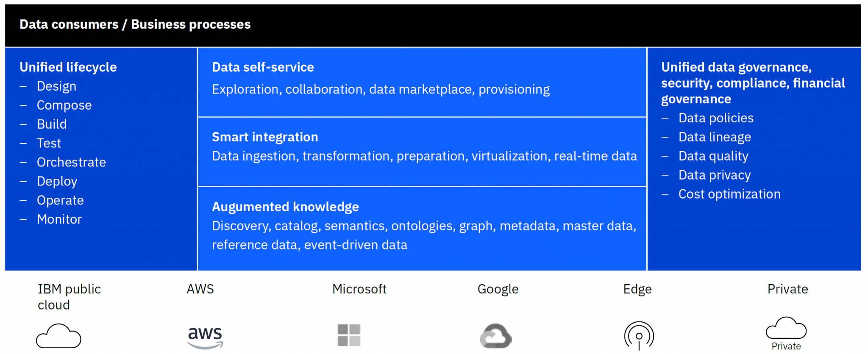Click the Smart integration heading
Screen dimensions: 868x354
point(265,137)
